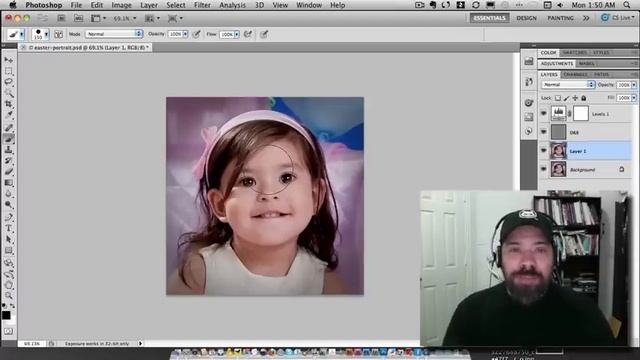
Task: Select the Magic Wand tool
Action: coord(9,93)
